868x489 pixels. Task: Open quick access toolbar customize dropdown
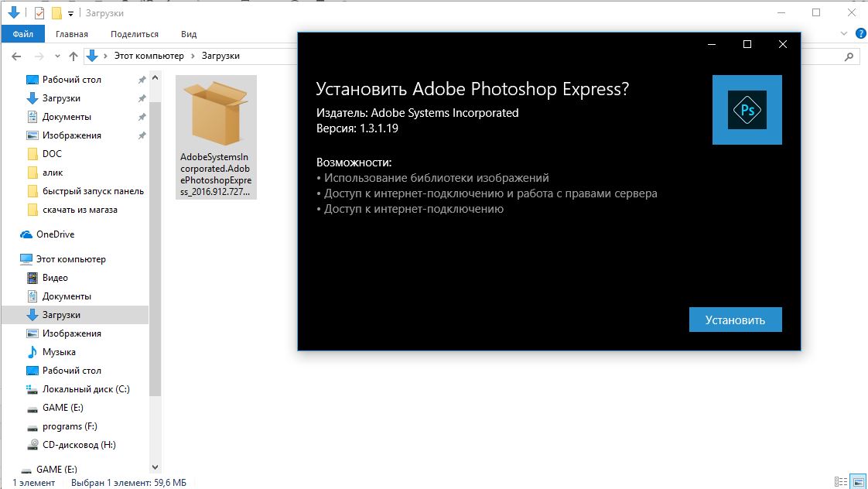71,12
